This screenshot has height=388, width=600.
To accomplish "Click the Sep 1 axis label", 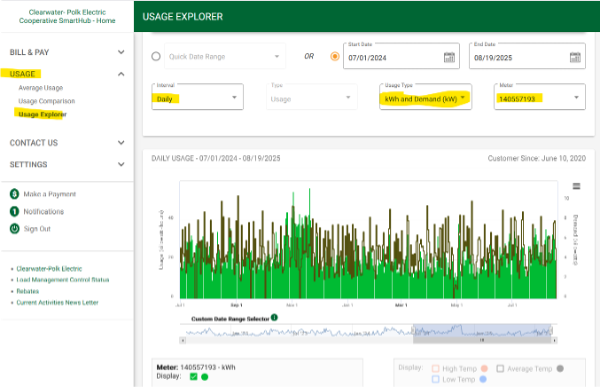I will point(236,305).
